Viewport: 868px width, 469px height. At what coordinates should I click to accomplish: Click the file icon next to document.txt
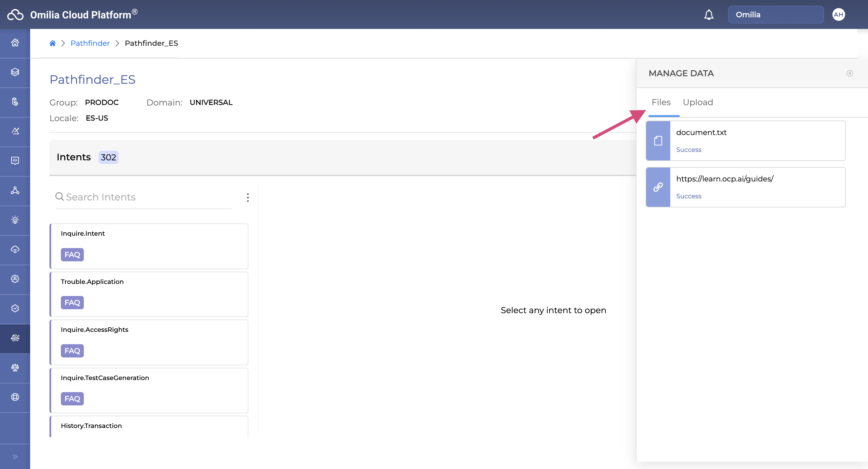658,140
